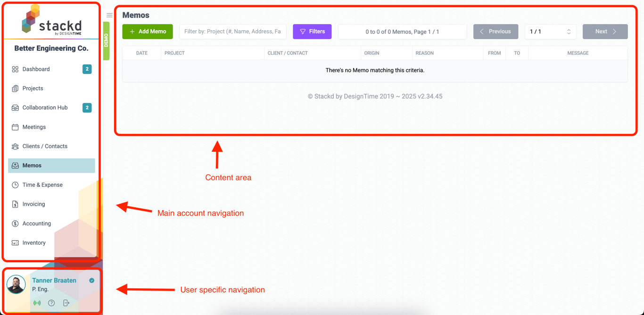Click the FROM column header
Screen dimensions: 644x315
(x=494, y=53)
